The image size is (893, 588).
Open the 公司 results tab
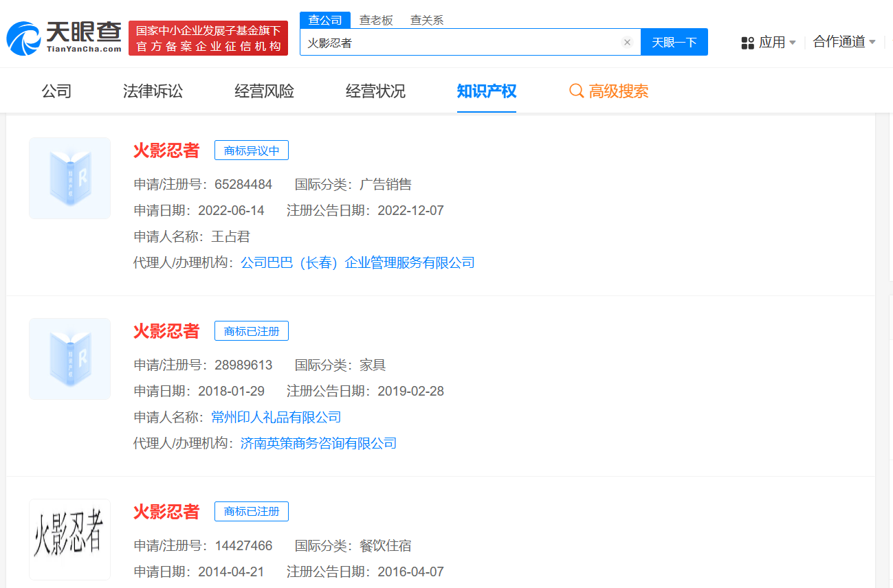pos(56,91)
